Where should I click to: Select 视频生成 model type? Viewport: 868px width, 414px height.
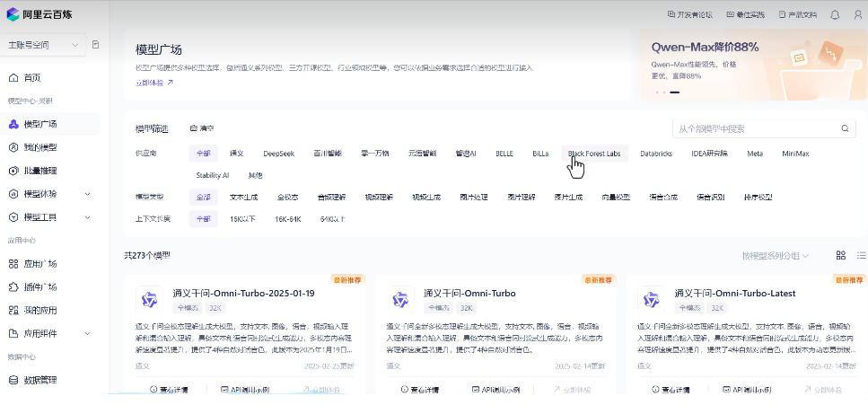coord(426,197)
